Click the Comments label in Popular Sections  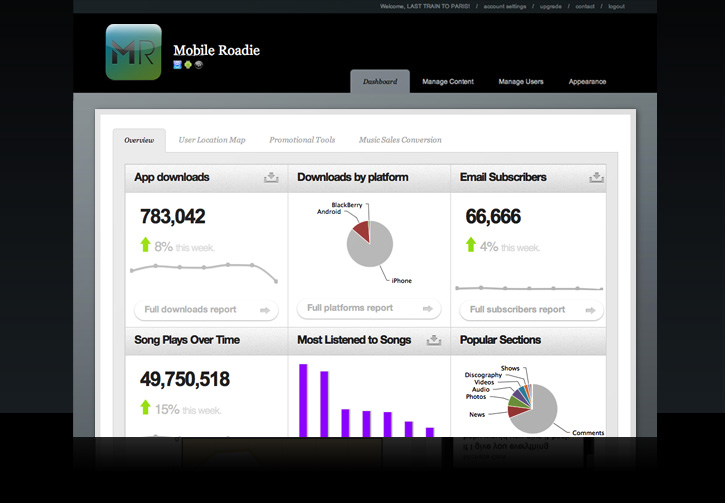588,433
